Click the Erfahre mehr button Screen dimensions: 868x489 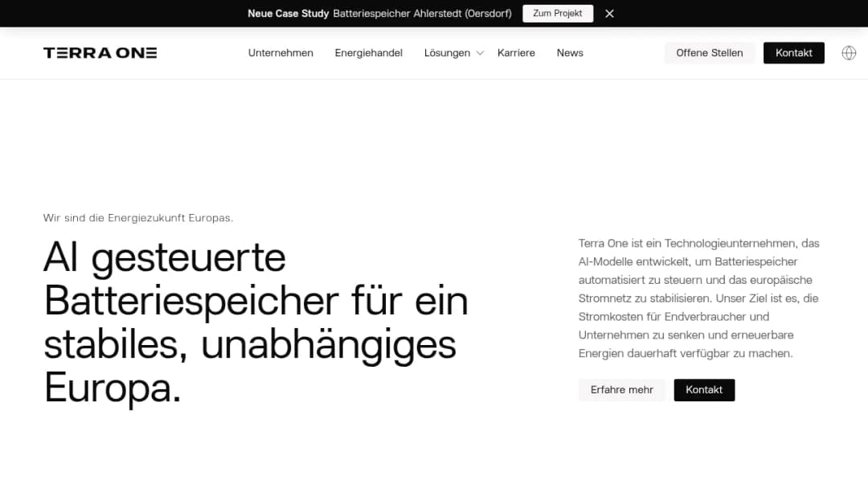621,390
